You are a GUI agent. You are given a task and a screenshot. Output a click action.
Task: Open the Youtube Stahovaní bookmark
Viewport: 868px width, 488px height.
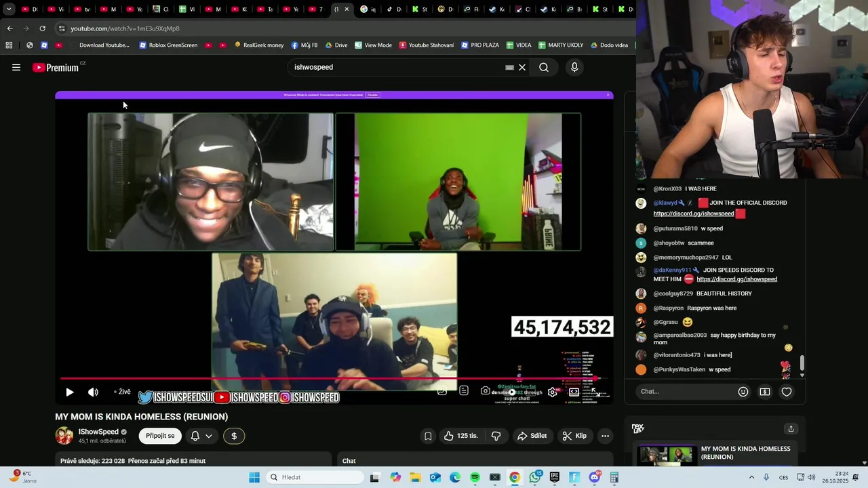pyautogui.click(x=427, y=45)
